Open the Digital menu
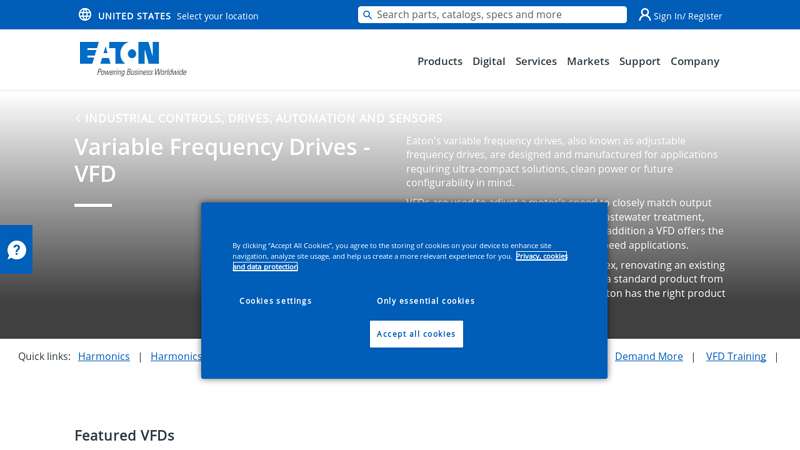The height and width of the screenshot is (450, 800). click(488, 61)
